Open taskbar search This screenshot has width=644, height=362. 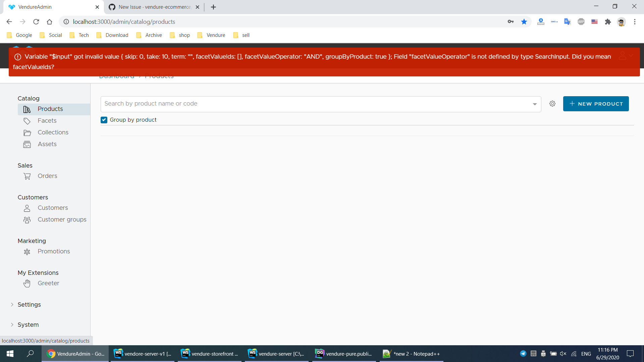tap(30, 354)
